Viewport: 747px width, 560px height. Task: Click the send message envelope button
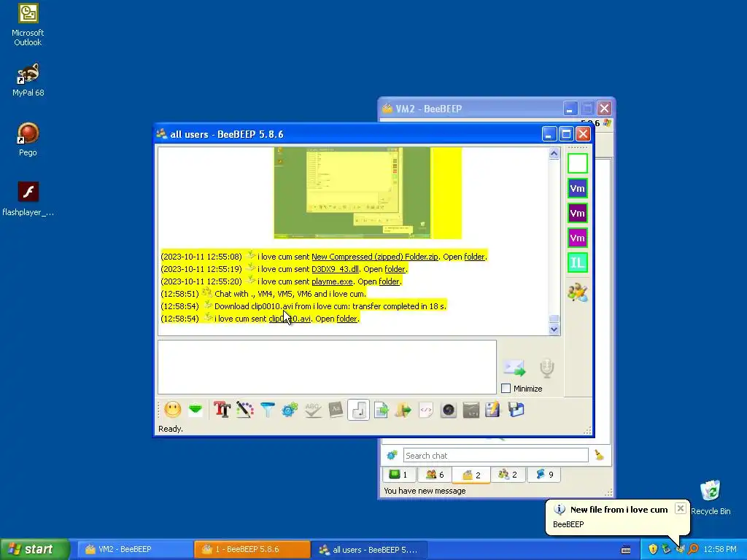(514, 367)
